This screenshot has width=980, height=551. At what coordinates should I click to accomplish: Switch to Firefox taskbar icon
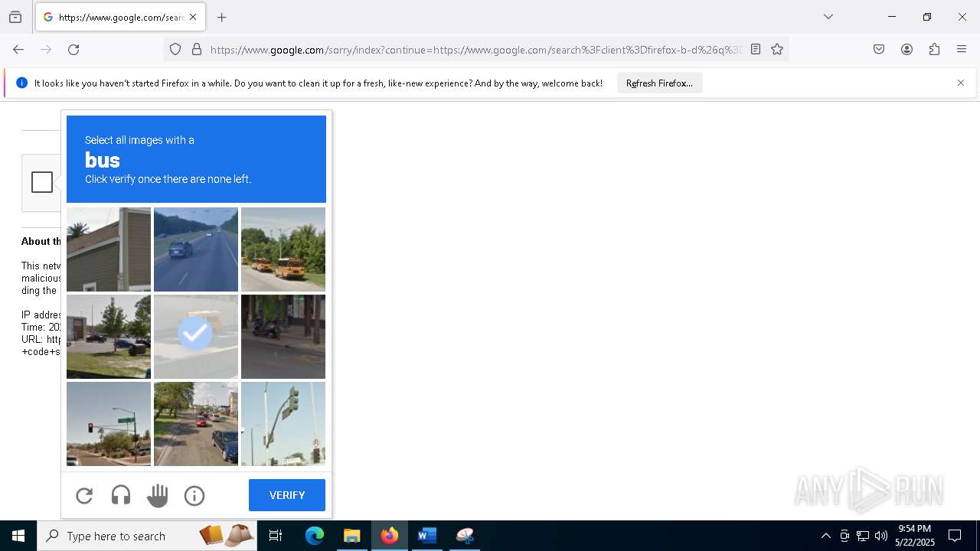click(x=390, y=536)
